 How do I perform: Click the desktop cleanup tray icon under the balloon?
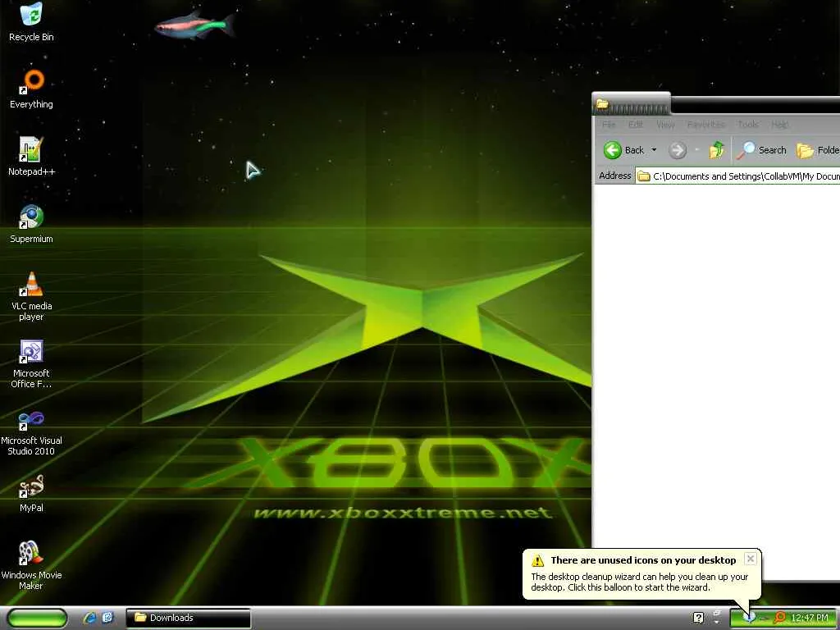[x=749, y=618]
